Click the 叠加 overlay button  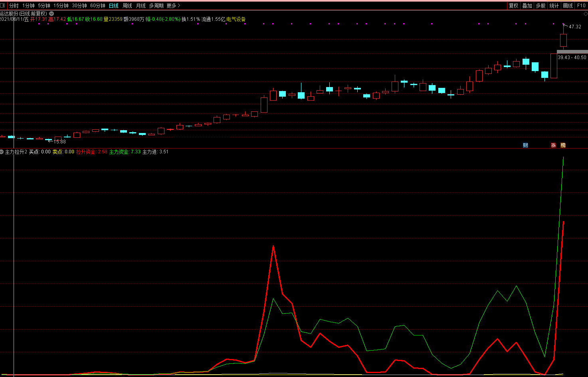[527, 6]
